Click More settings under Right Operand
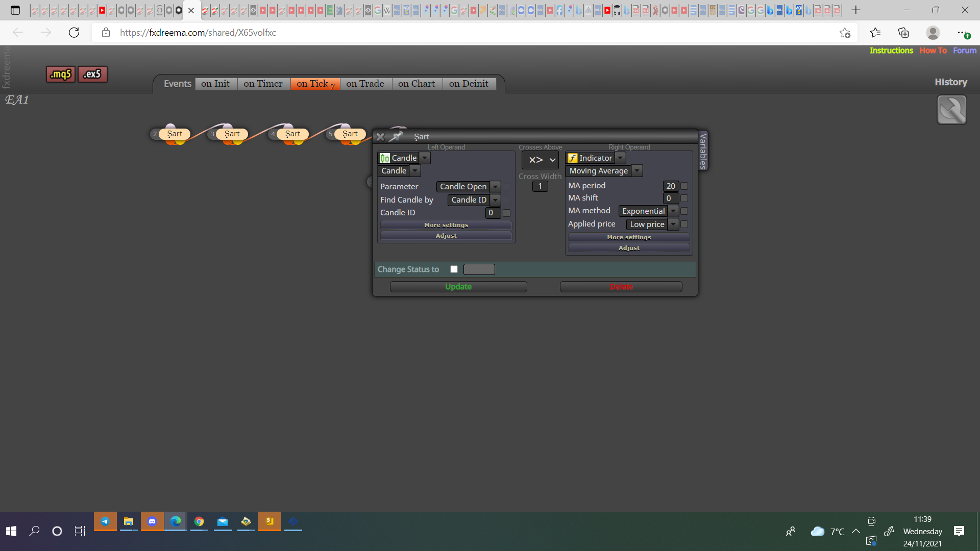 [629, 237]
